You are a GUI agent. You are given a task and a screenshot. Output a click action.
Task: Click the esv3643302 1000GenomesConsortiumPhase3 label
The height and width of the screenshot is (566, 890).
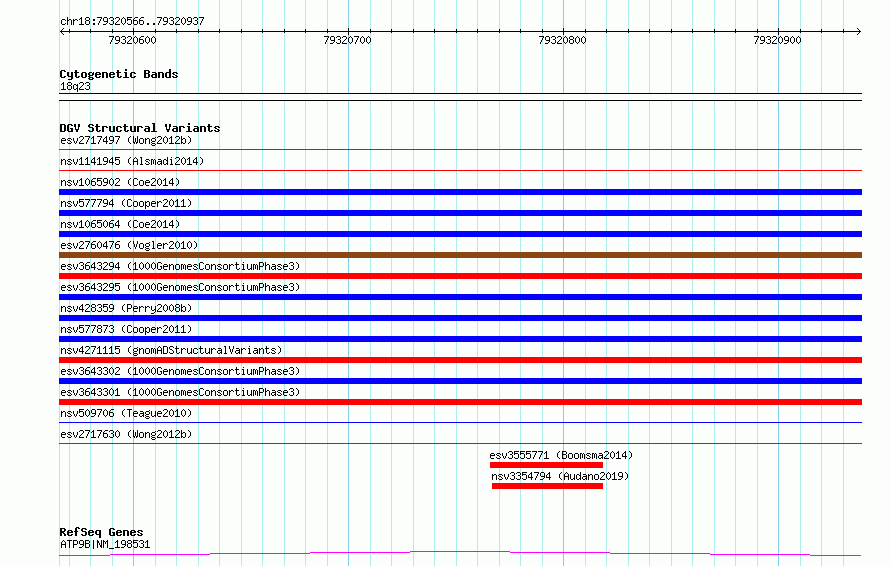click(180, 371)
